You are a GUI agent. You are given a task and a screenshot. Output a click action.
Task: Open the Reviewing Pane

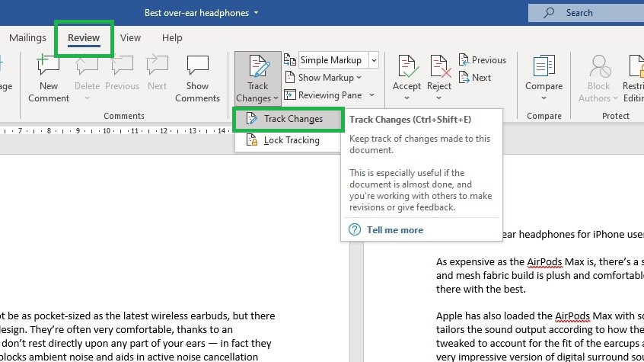[x=324, y=95]
